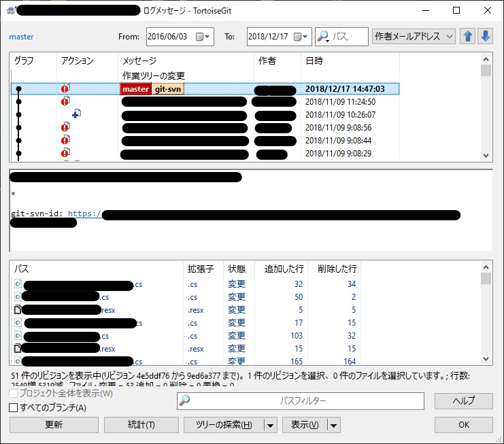Click modified action icon of 2018/11/09 9:08:29 row
This screenshot has width=504, height=444.
[65, 152]
